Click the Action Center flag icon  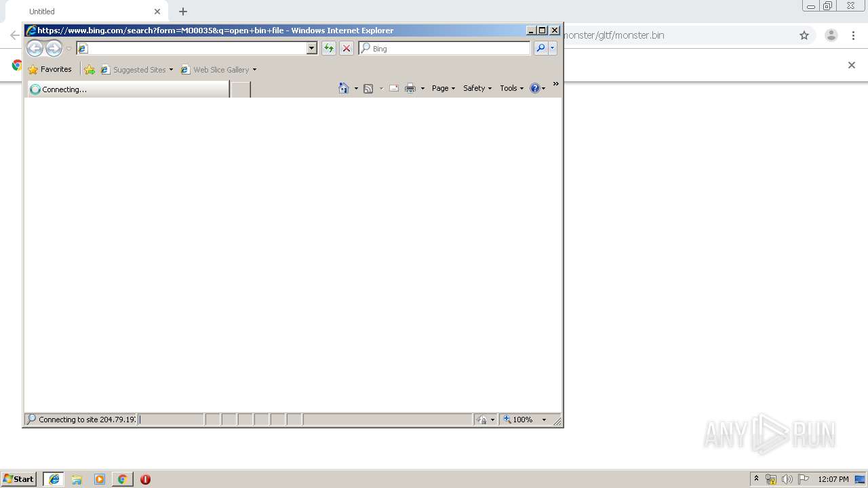point(804,479)
